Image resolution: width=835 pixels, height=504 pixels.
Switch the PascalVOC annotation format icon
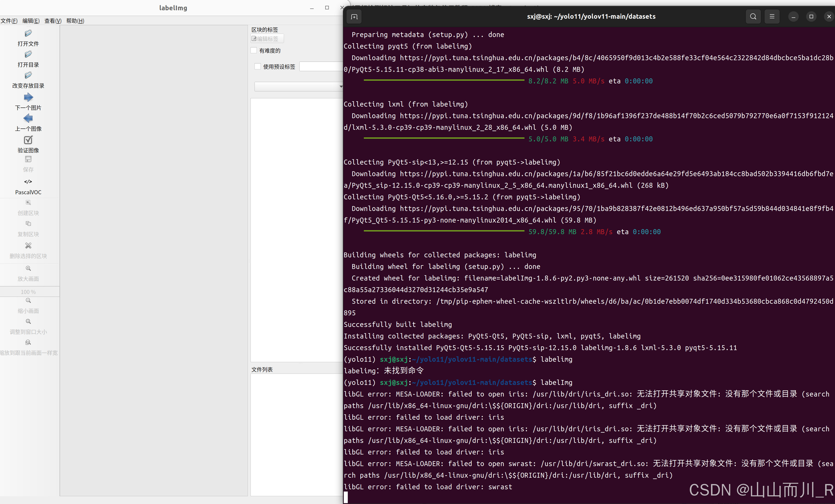coord(28,182)
